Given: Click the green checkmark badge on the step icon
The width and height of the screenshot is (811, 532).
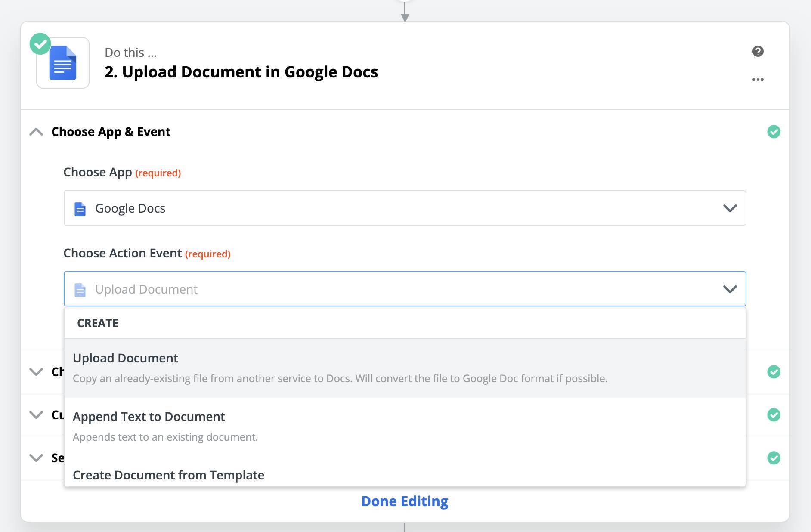Looking at the screenshot, I should coord(40,44).
